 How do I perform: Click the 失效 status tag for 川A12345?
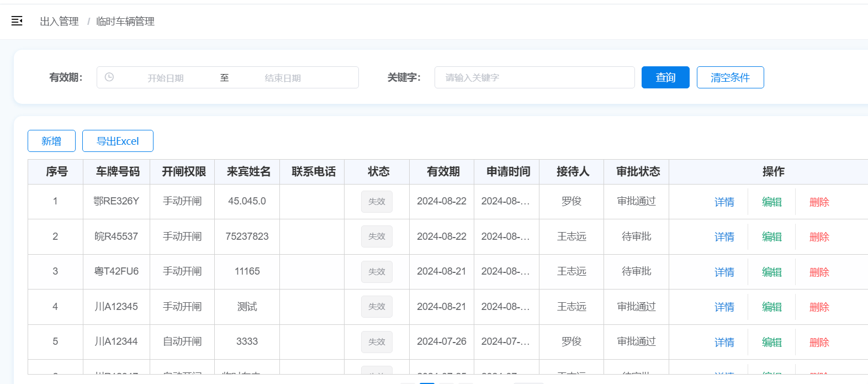click(377, 307)
